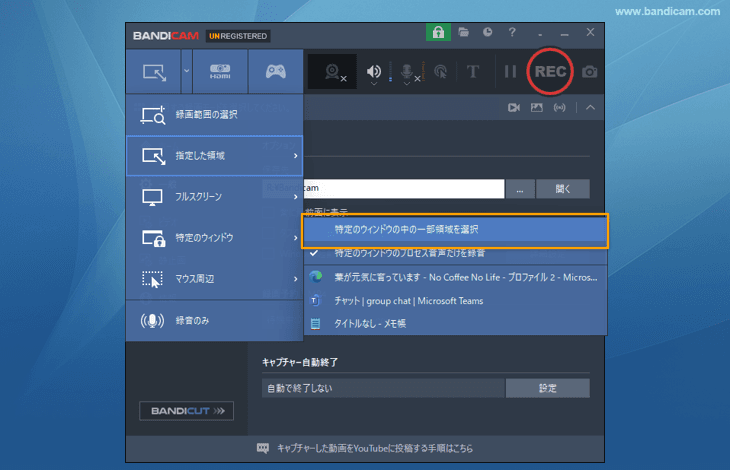Image resolution: width=730 pixels, height=470 pixels.
Task: Click the 開く button
Action: pos(563,189)
